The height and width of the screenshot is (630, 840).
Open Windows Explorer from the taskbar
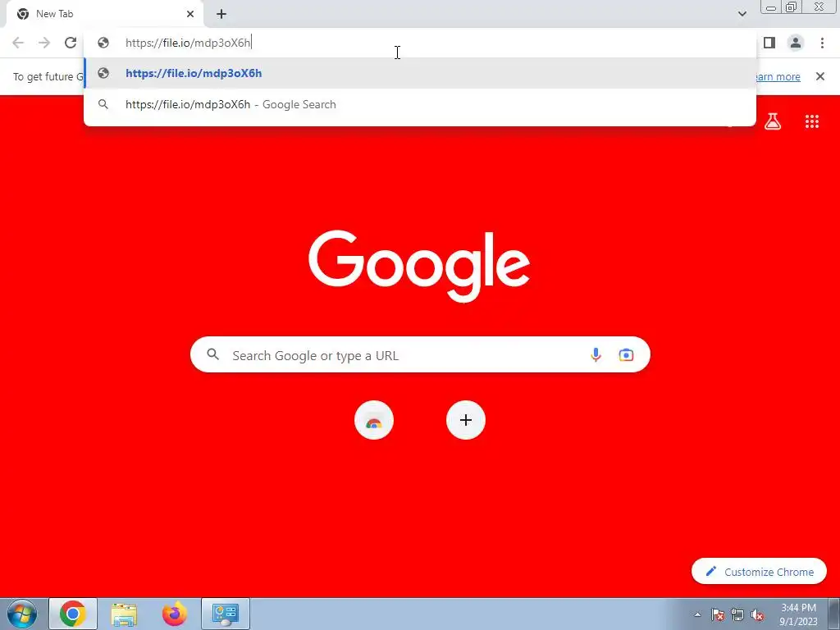point(124,614)
